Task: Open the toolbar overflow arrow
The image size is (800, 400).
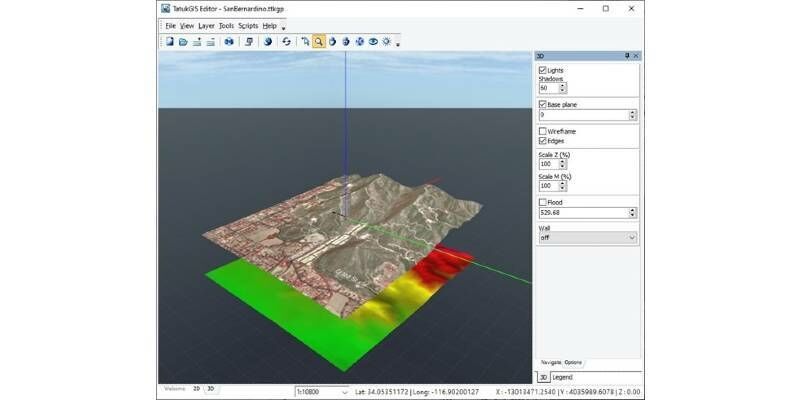Action: (398, 44)
